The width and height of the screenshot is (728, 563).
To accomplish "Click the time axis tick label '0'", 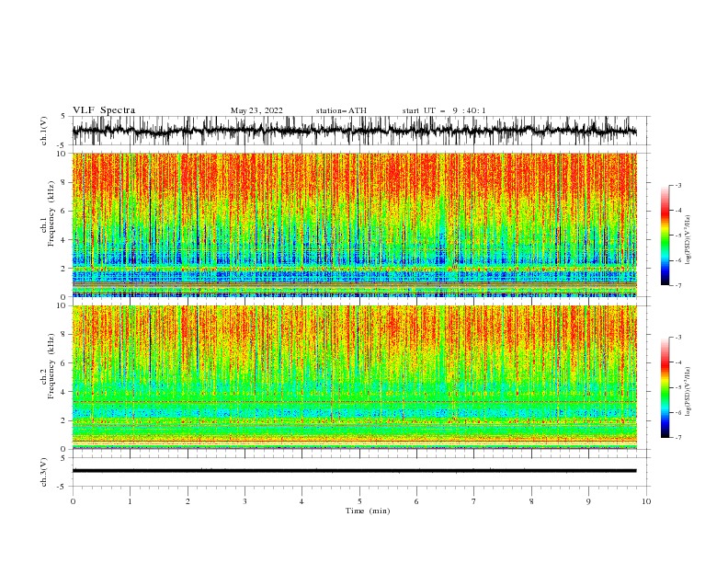I will 73,501.
